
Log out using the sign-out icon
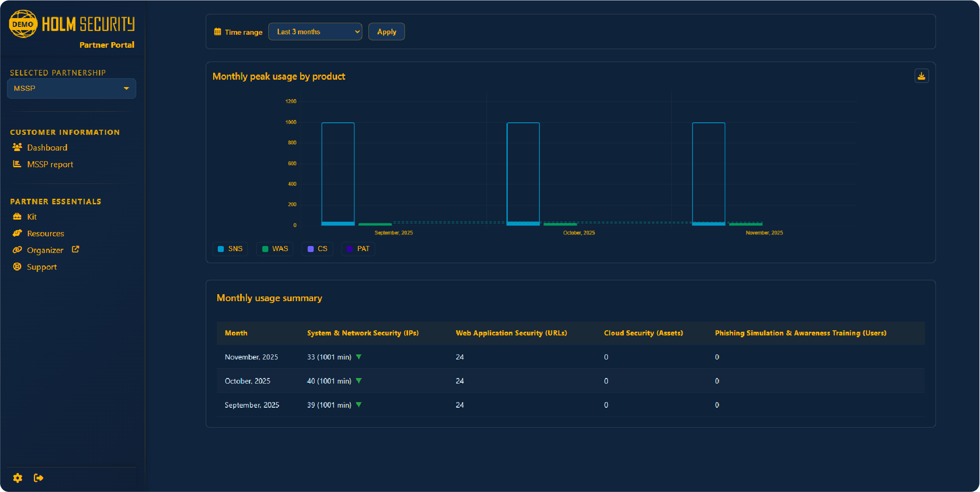pyautogui.click(x=38, y=478)
